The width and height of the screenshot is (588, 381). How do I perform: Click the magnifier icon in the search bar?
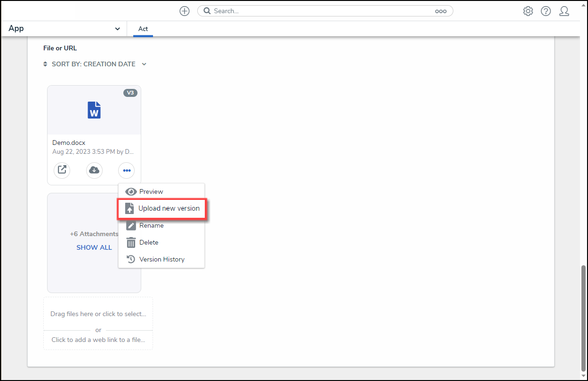tap(207, 11)
